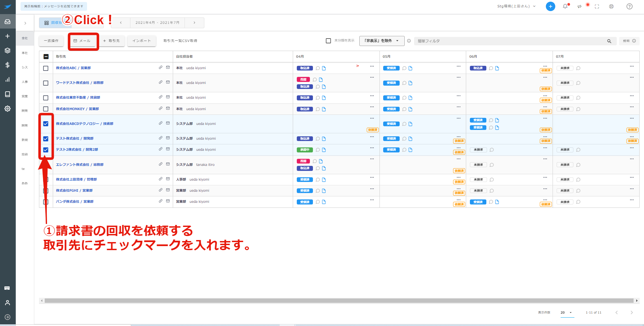Image resolution: width=644 pixels, height=326 pixels.
Task: Open comment bubble for 株式会社ABC April
Action: pyautogui.click(x=318, y=68)
